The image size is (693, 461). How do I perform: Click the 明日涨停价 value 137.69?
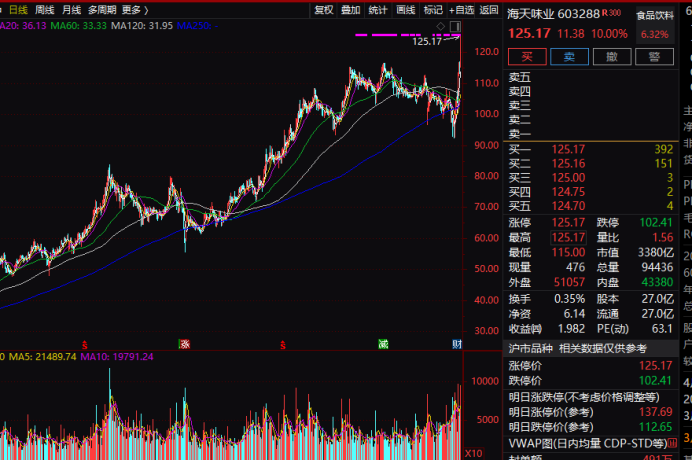point(656,412)
